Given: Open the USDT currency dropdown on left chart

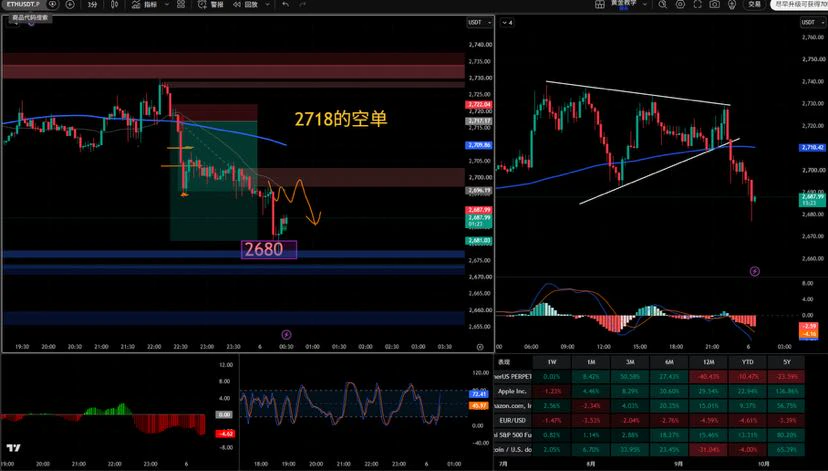Looking at the screenshot, I should 479,23.
